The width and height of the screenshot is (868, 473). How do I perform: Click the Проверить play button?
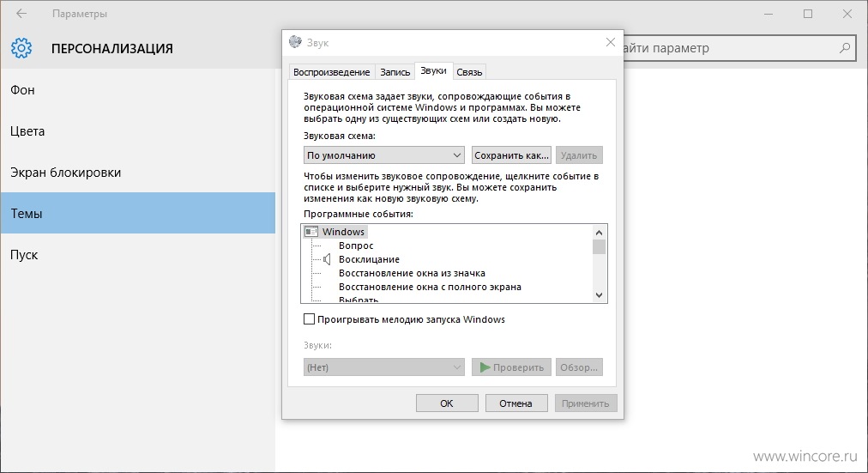click(511, 367)
